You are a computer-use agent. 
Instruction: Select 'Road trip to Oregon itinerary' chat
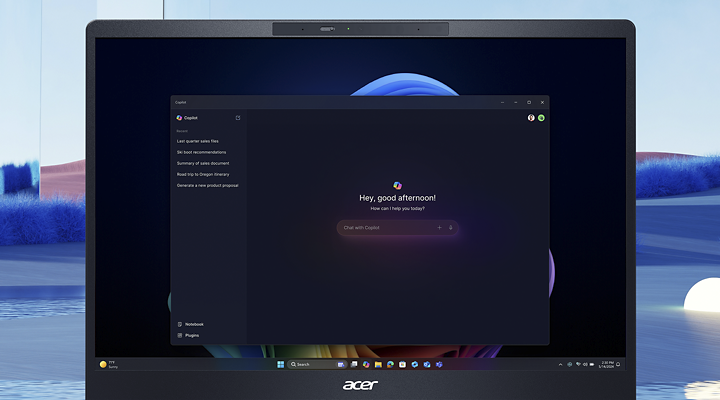point(203,174)
